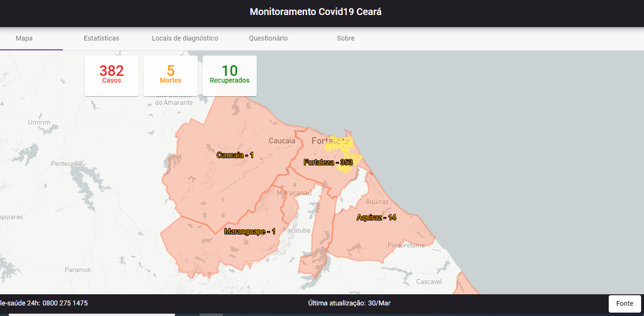644x316 pixels.
Task: Click the 10 Recuperados card
Action: point(230,75)
